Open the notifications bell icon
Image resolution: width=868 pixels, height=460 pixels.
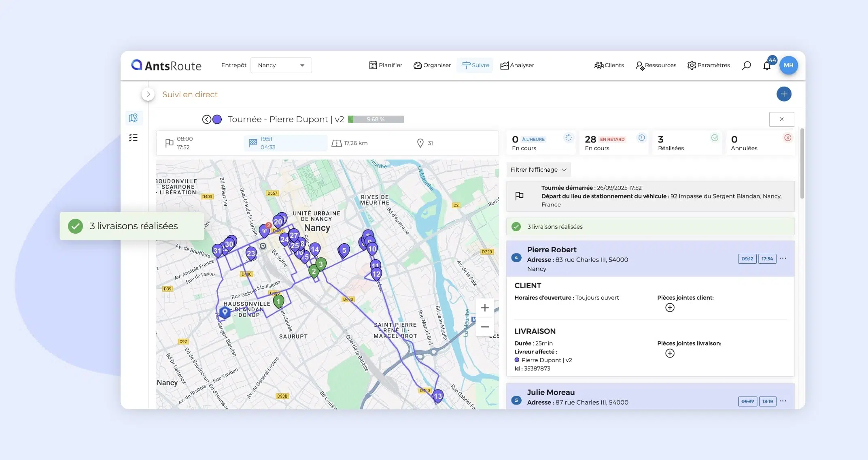click(x=767, y=66)
